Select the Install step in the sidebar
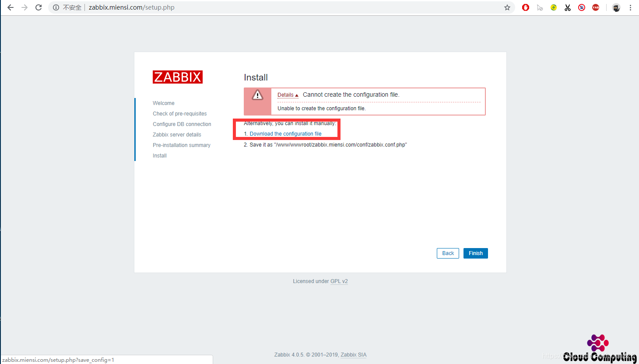This screenshot has width=639, height=364. pyautogui.click(x=160, y=156)
